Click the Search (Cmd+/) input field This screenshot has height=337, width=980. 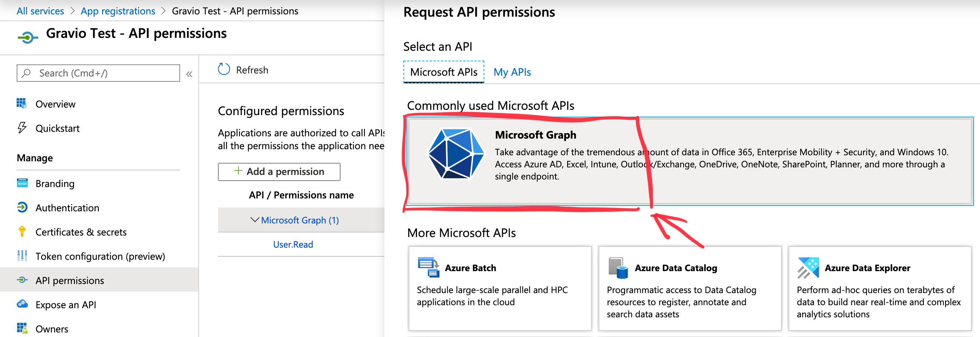[98, 73]
